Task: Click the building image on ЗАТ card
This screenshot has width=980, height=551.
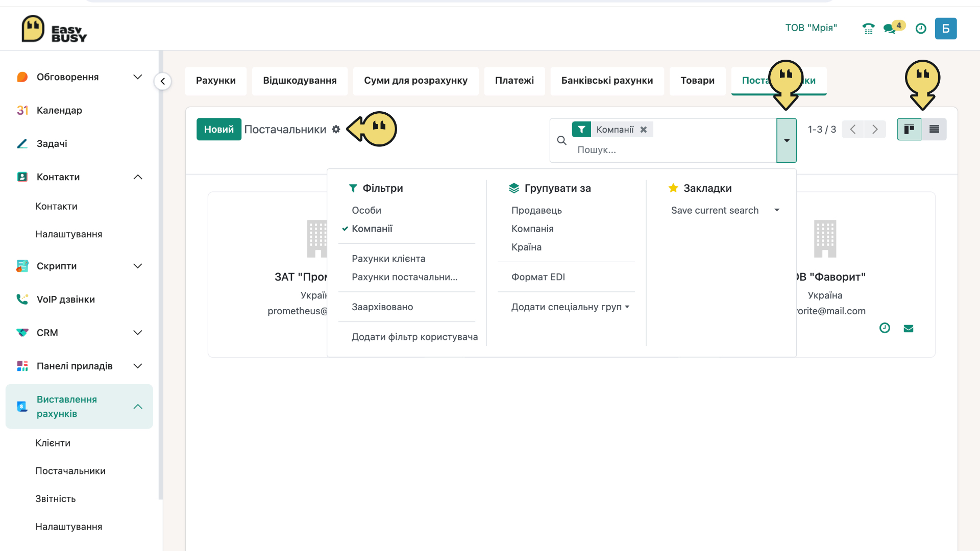Action: point(317,238)
